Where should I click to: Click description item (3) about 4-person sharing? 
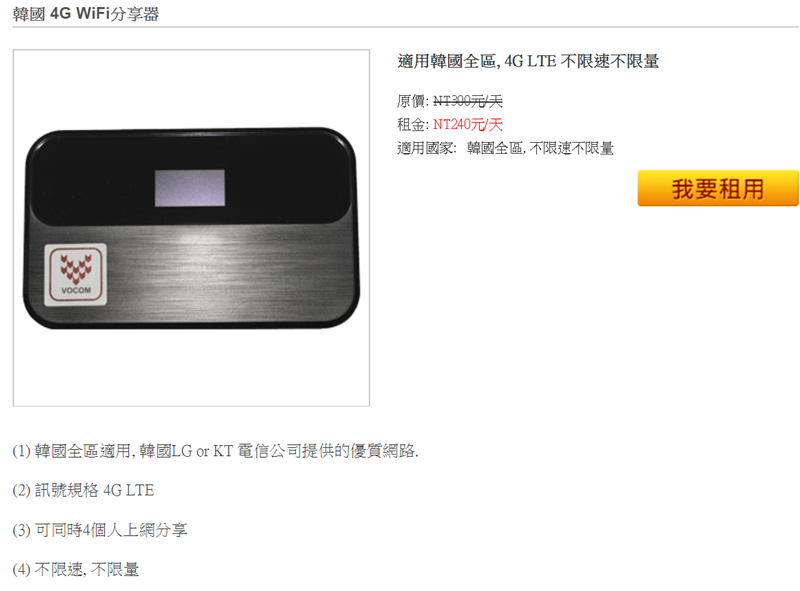[x=100, y=530]
